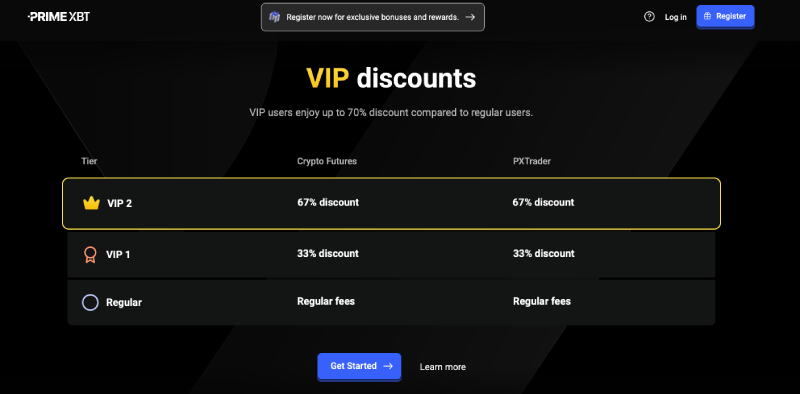Image resolution: width=800 pixels, height=394 pixels.
Task: Click the arrow in the register banner
Action: pyautogui.click(x=470, y=17)
